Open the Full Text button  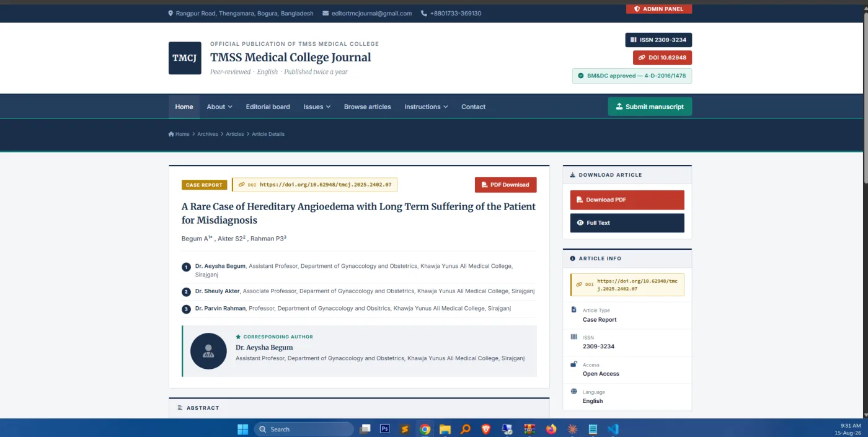point(627,223)
